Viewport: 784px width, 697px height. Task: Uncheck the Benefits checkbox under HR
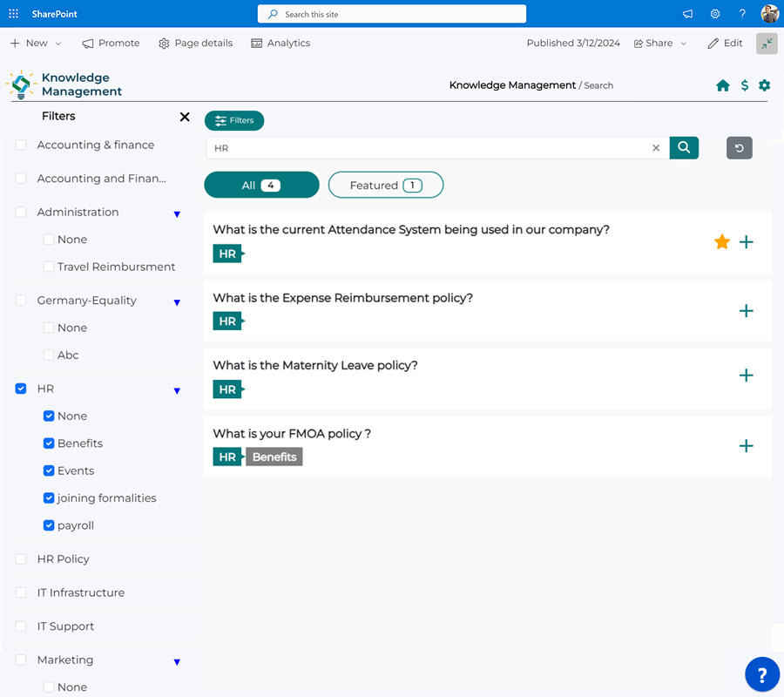[x=49, y=443]
